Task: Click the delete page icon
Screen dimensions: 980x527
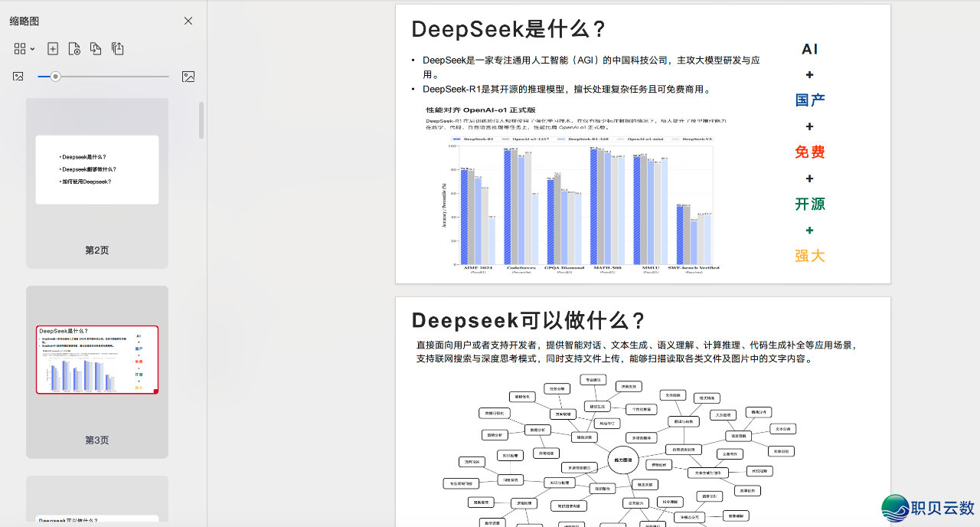Action: tap(74, 49)
